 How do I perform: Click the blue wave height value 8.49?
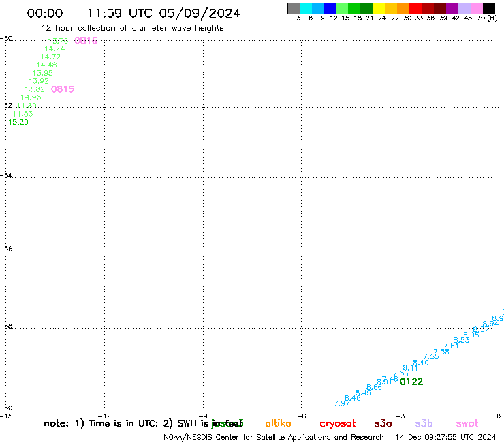click(364, 393)
